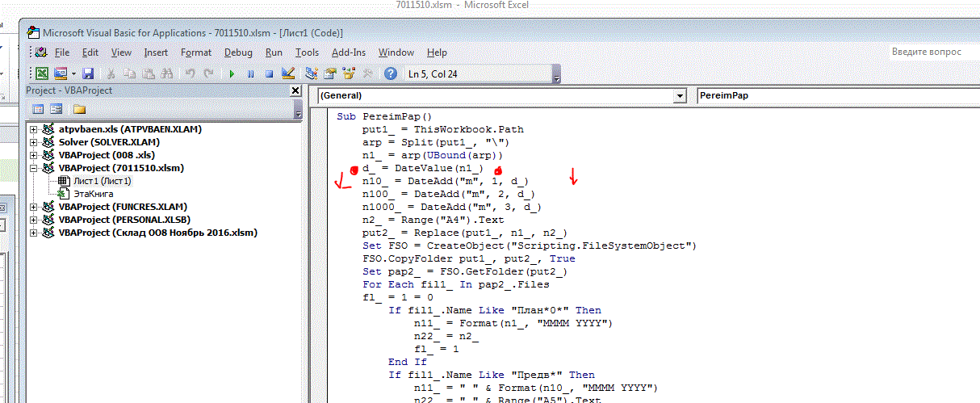Open the Debug menu
980x403 pixels.
point(238,52)
